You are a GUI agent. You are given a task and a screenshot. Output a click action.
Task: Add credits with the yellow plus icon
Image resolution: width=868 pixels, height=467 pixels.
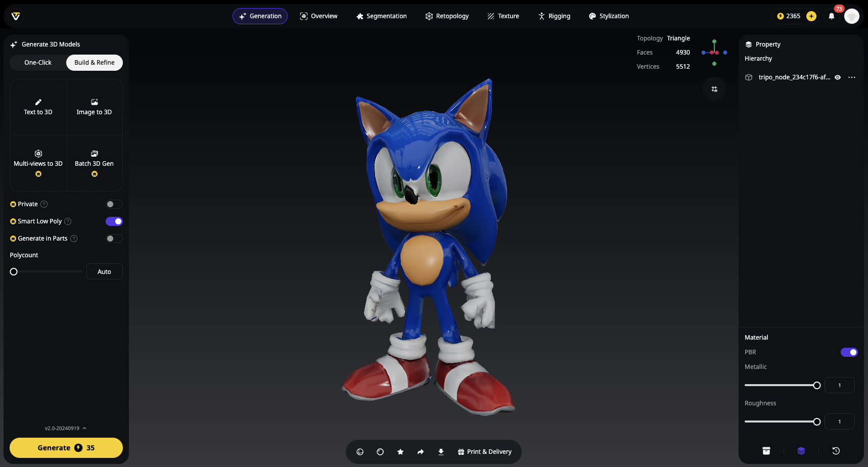pos(811,16)
